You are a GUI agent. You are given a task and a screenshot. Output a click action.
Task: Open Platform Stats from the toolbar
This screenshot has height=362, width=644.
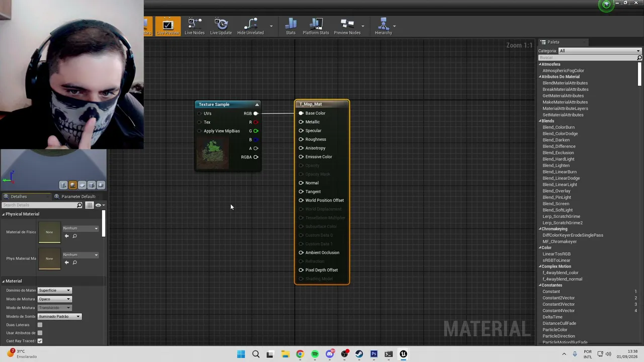316,27
